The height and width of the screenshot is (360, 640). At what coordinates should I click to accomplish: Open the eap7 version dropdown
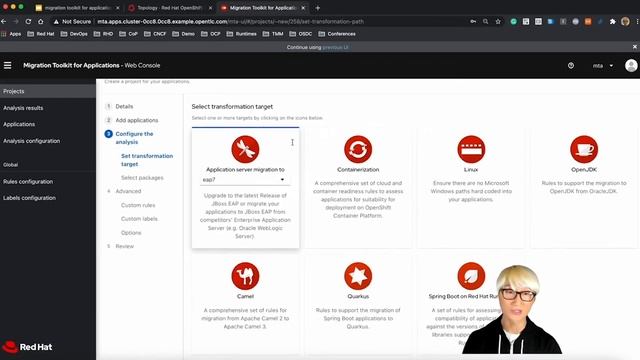click(x=245, y=180)
